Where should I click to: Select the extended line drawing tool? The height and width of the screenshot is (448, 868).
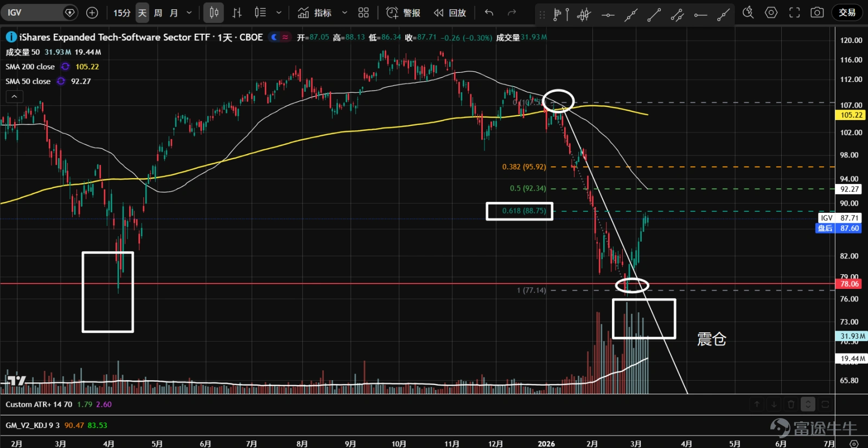(x=631, y=15)
